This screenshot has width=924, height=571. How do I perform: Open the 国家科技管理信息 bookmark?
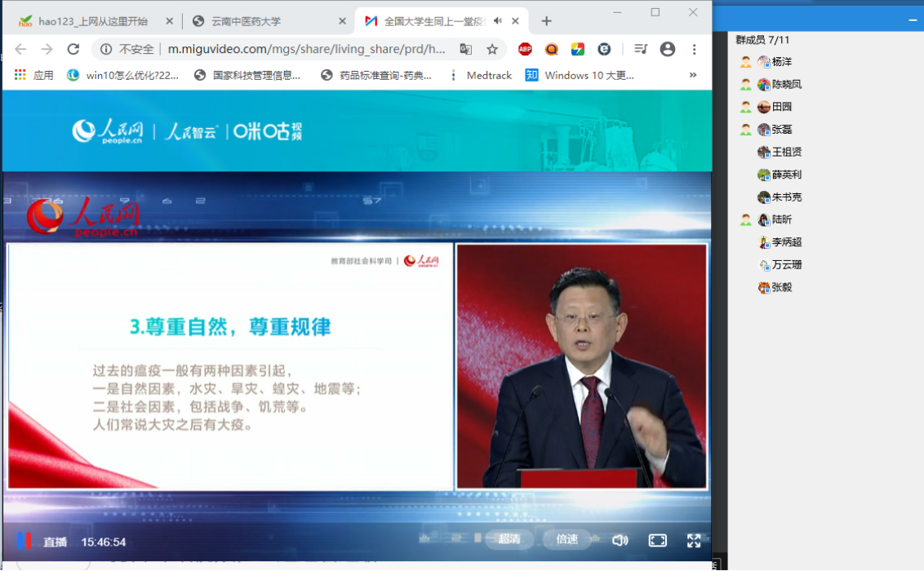click(x=248, y=75)
